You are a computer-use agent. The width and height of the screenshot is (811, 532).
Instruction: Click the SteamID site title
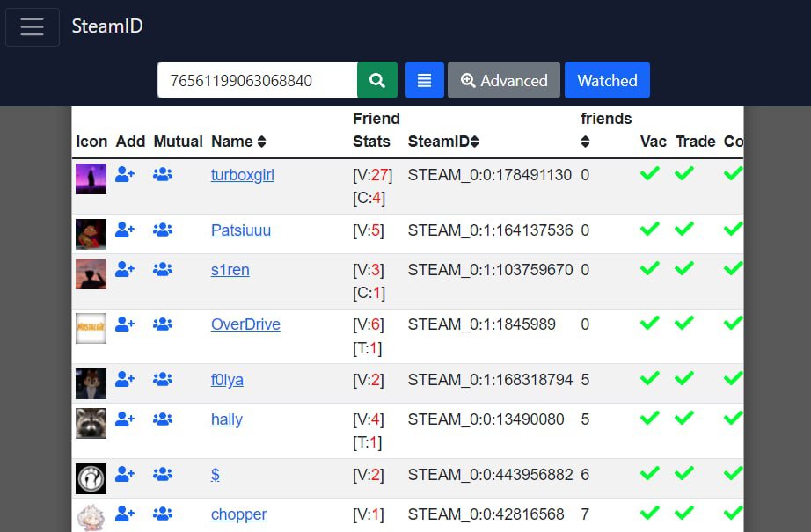pyautogui.click(x=107, y=26)
